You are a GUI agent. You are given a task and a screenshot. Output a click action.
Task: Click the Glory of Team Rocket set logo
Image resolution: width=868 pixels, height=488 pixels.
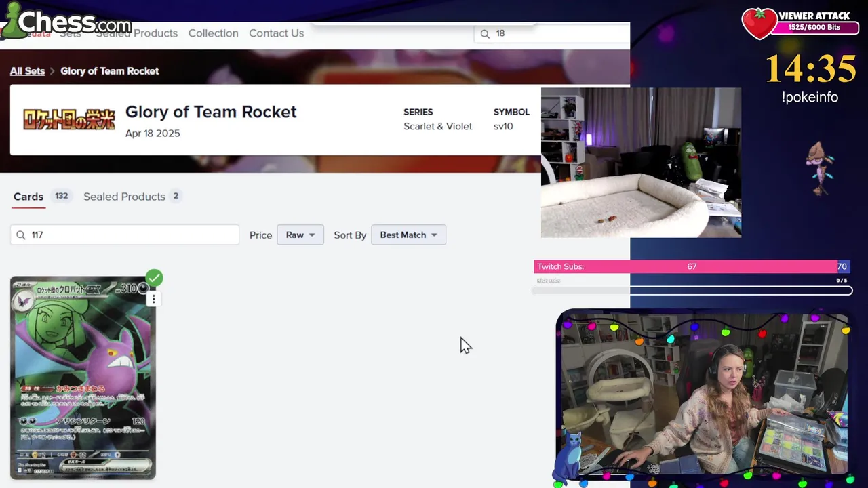[69, 119]
